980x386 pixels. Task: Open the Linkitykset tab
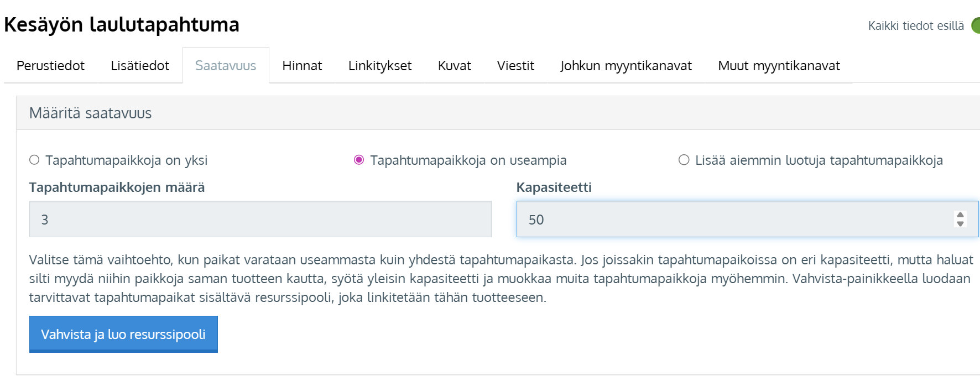380,66
